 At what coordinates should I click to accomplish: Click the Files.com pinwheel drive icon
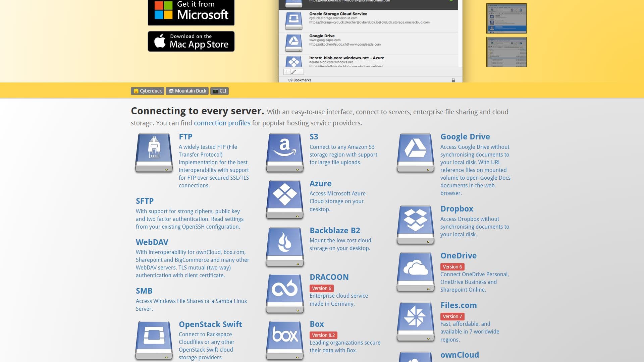[x=416, y=321]
